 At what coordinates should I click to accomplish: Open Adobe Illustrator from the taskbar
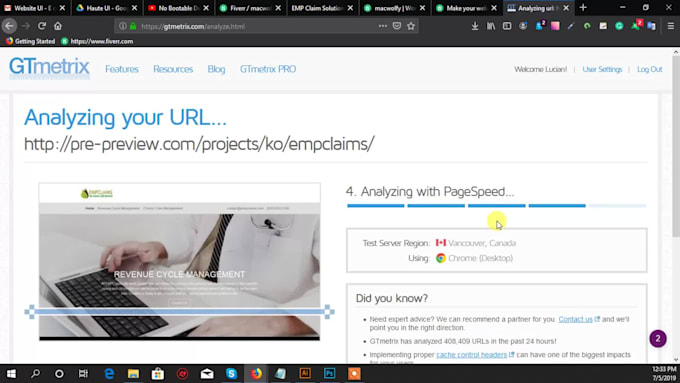pos(305,373)
